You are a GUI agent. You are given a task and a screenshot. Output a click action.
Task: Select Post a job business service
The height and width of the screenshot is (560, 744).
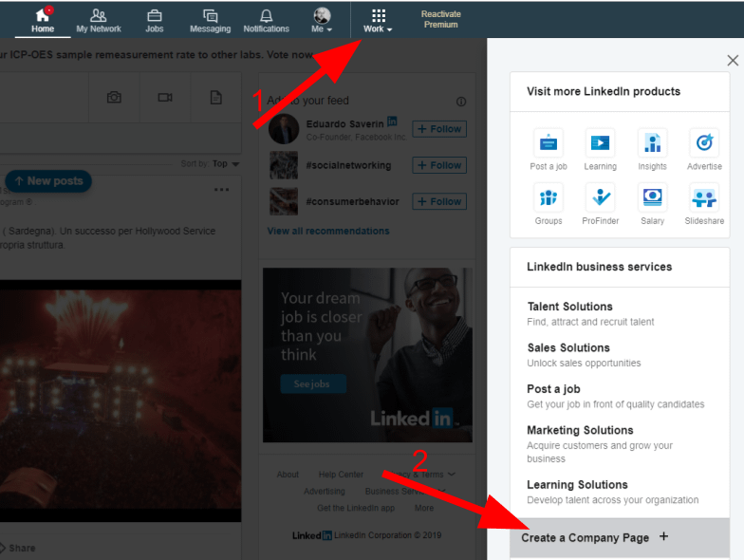615,397
